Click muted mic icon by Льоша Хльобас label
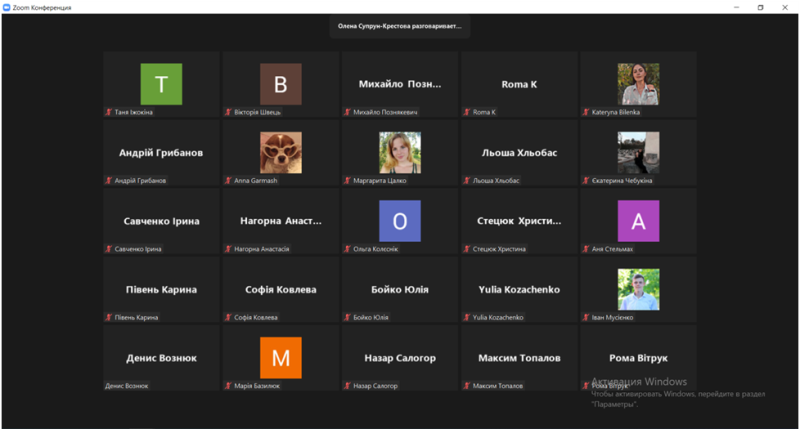 pos(467,181)
